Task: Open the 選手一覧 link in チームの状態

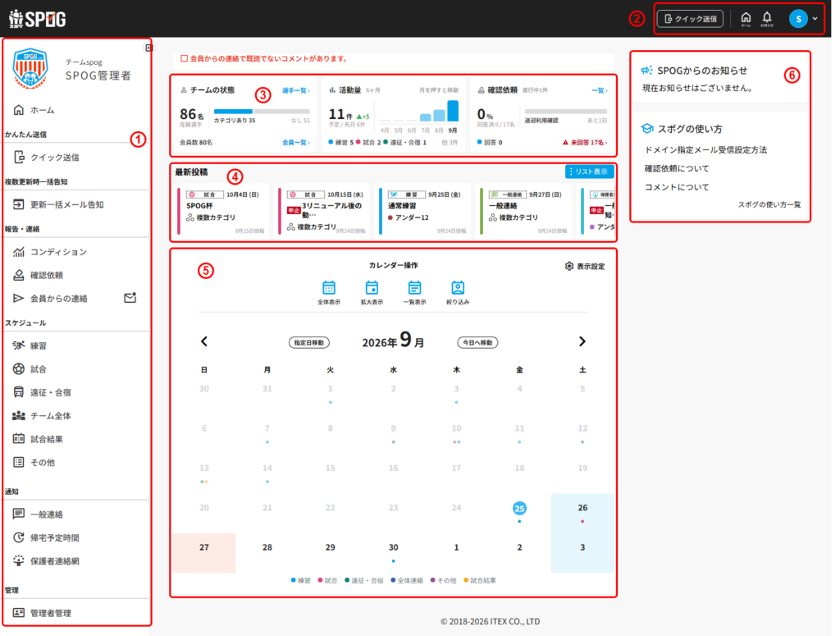Action: (x=295, y=90)
